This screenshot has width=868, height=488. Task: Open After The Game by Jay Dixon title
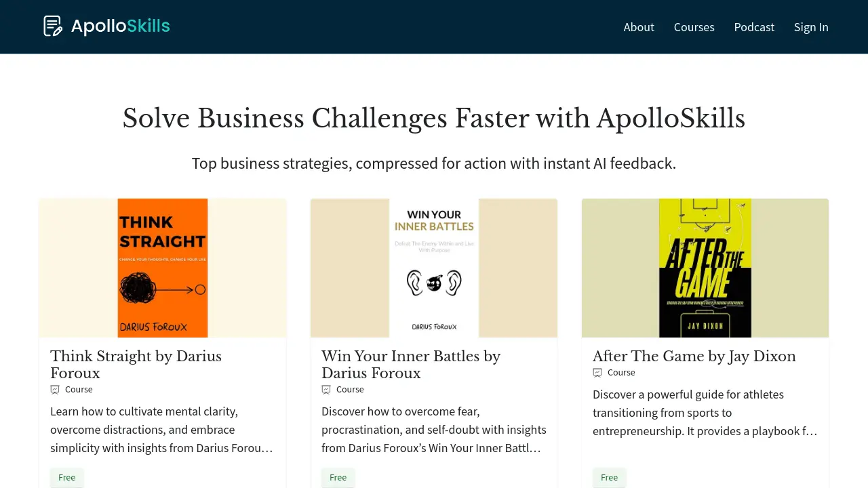point(694,357)
